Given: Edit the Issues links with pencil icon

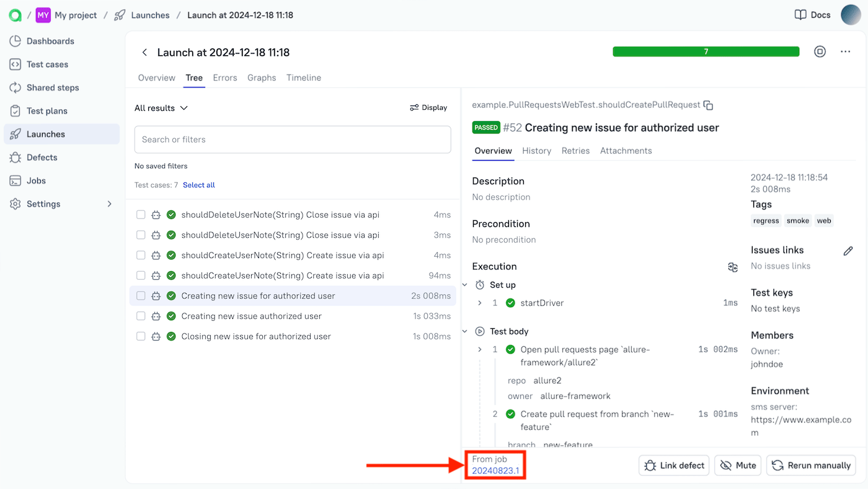Looking at the screenshot, I should coord(848,251).
